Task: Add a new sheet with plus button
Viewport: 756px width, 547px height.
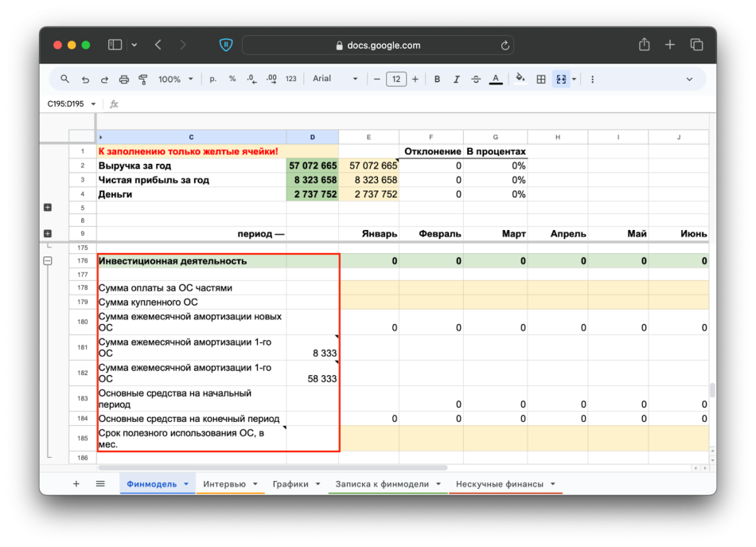Action: (x=76, y=484)
